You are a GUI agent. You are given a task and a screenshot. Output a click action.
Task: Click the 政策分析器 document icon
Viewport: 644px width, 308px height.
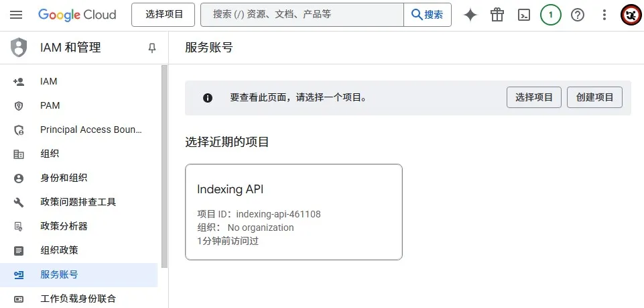click(19, 227)
